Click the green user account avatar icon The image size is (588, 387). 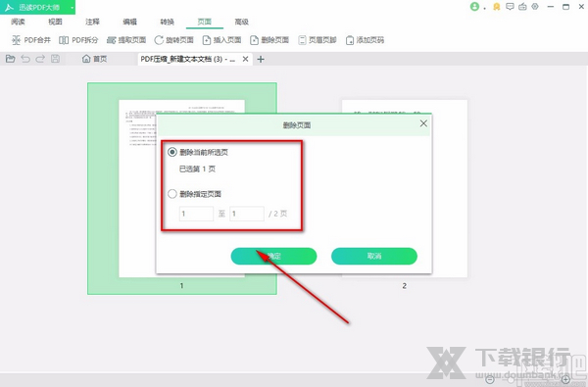[x=474, y=7]
